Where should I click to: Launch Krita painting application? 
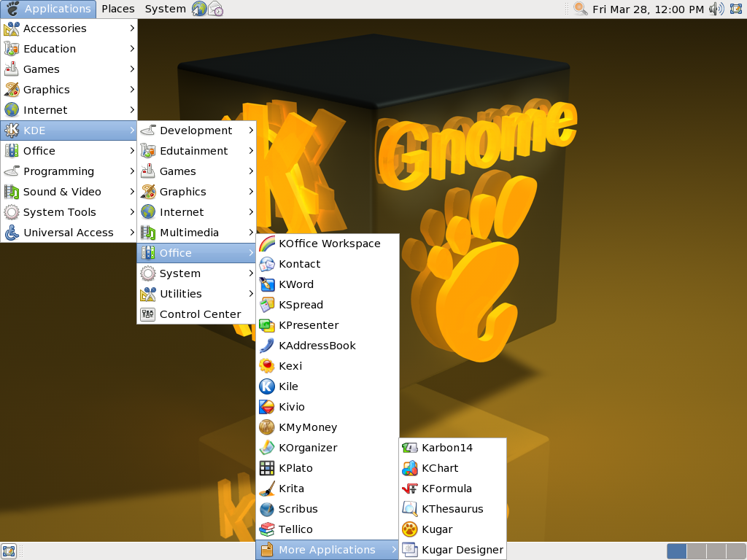coord(290,489)
